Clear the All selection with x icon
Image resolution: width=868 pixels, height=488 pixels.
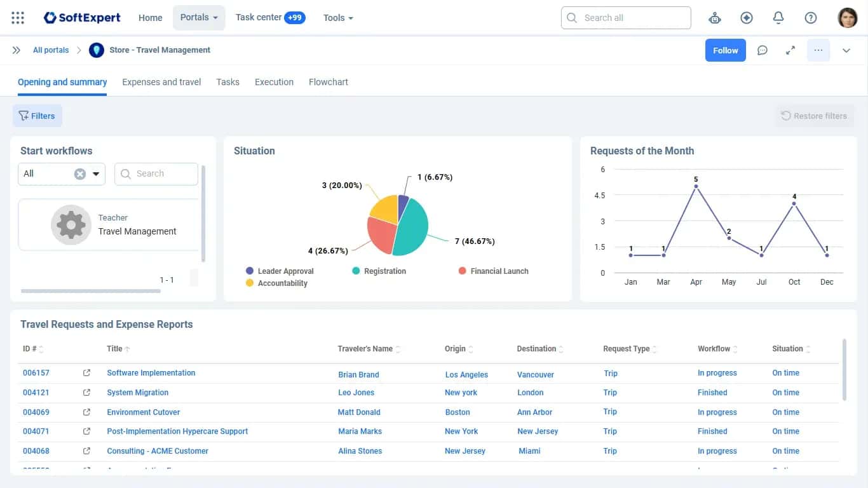click(80, 173)
